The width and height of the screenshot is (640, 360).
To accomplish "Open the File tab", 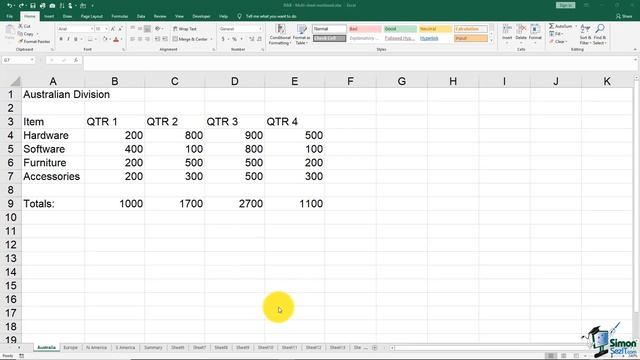I will point(9,16).
